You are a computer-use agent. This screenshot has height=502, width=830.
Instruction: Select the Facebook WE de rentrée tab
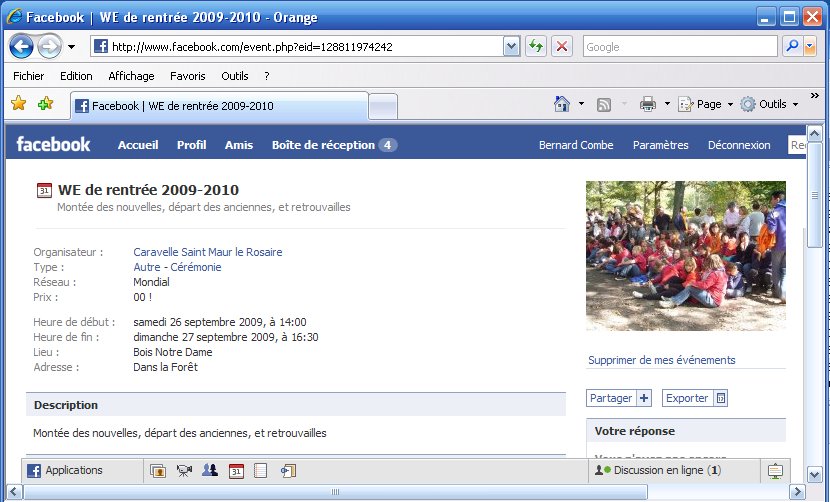[219, 105]
